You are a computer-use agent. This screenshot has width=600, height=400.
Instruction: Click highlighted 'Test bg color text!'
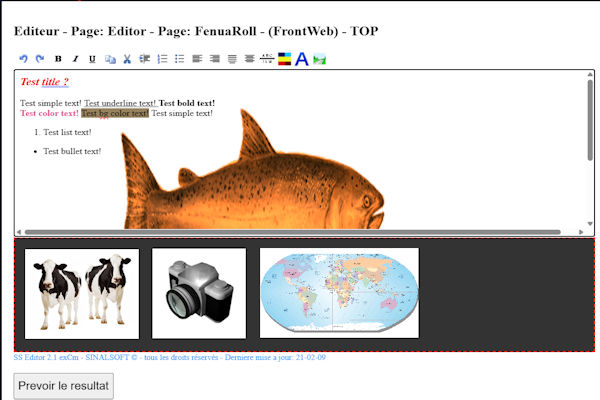coord(115,113)
